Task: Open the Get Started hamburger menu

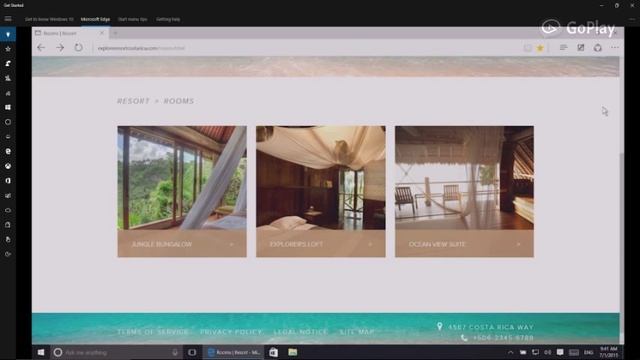Action: [x=8, y=19]
